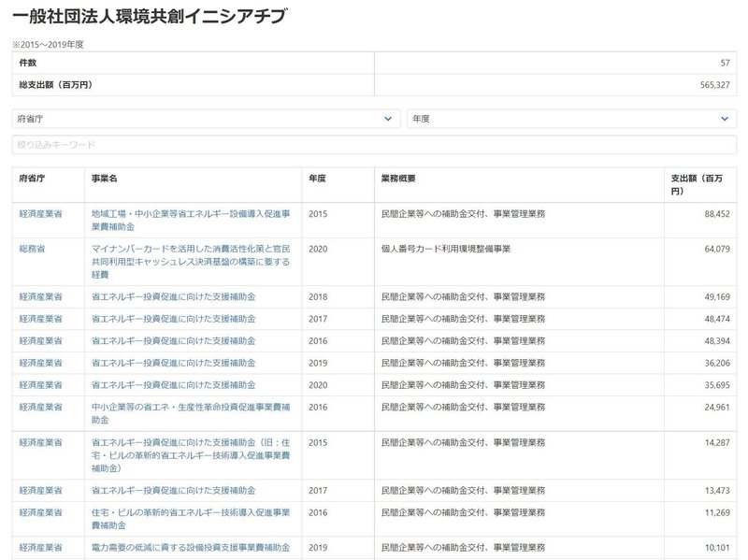Click the 個人番号カード利用環境整備事業 description
This screenshot has width=748, height=560.
pos(446,249)
